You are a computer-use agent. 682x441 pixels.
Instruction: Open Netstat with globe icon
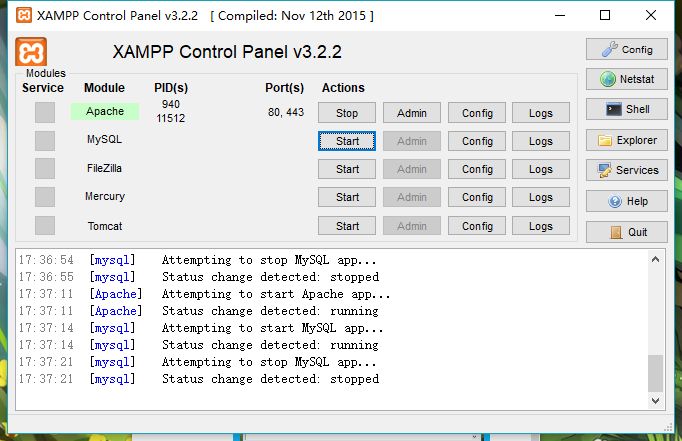click(x=626, y=79)
